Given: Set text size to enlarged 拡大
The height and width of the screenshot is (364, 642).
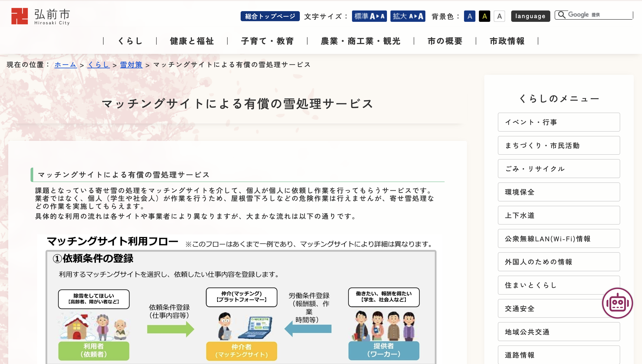Looking at the screenshot, I should [408, 16].
